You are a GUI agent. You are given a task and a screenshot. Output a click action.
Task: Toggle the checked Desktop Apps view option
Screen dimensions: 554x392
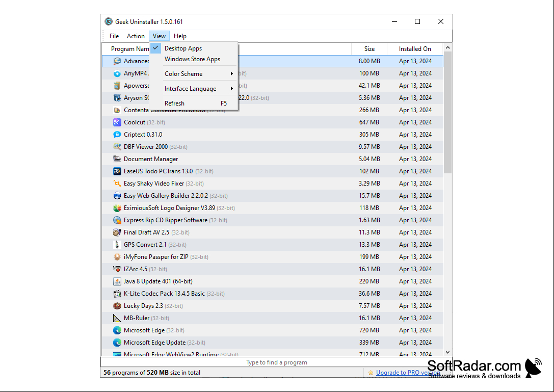pos(194,48)
